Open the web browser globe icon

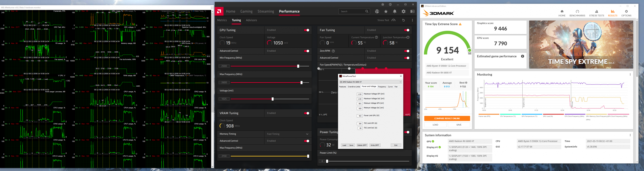377,11
